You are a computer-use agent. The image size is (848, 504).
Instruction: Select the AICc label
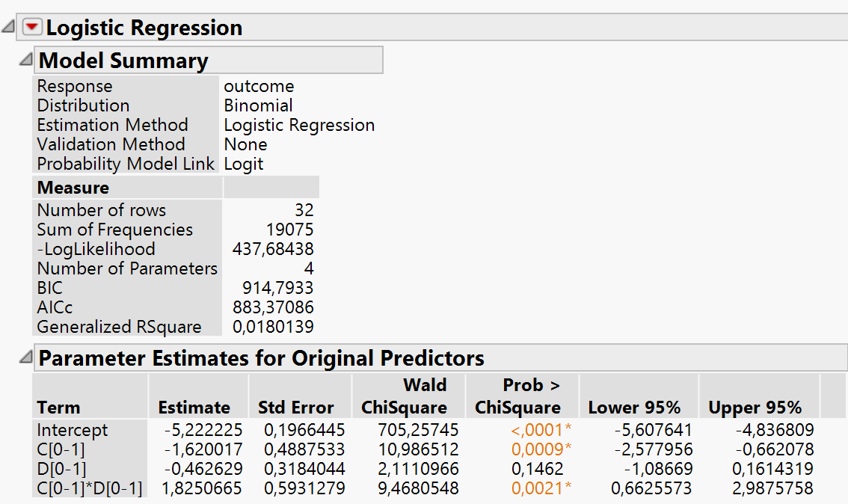(55, 307)
